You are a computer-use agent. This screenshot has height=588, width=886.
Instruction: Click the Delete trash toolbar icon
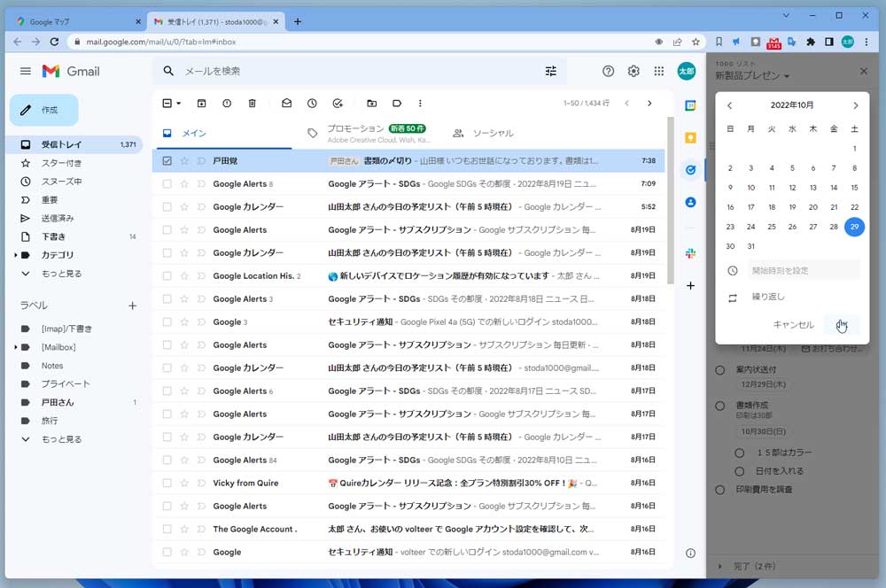(x=252, y=104)
